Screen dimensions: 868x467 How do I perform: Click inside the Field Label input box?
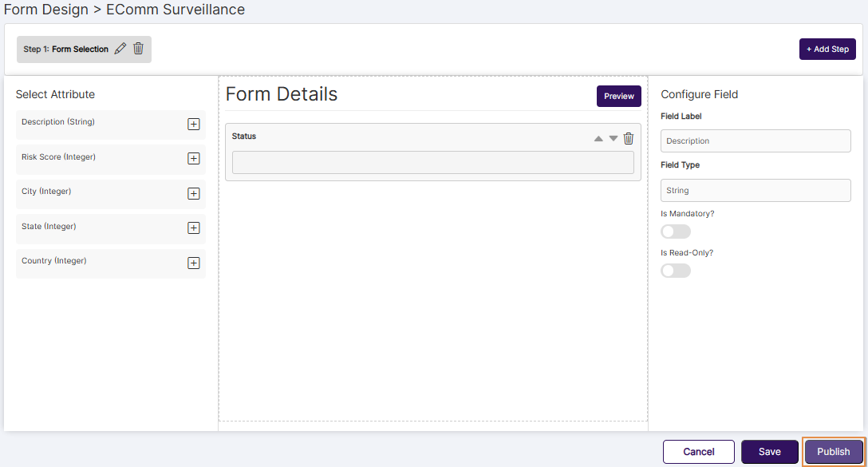click(755, 140)
